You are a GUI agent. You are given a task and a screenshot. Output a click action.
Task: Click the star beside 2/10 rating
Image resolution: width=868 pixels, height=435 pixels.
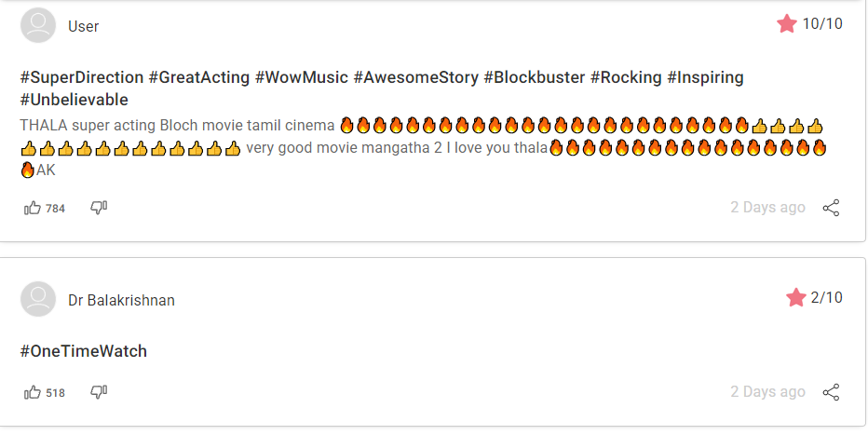click(x=796, y=298)
